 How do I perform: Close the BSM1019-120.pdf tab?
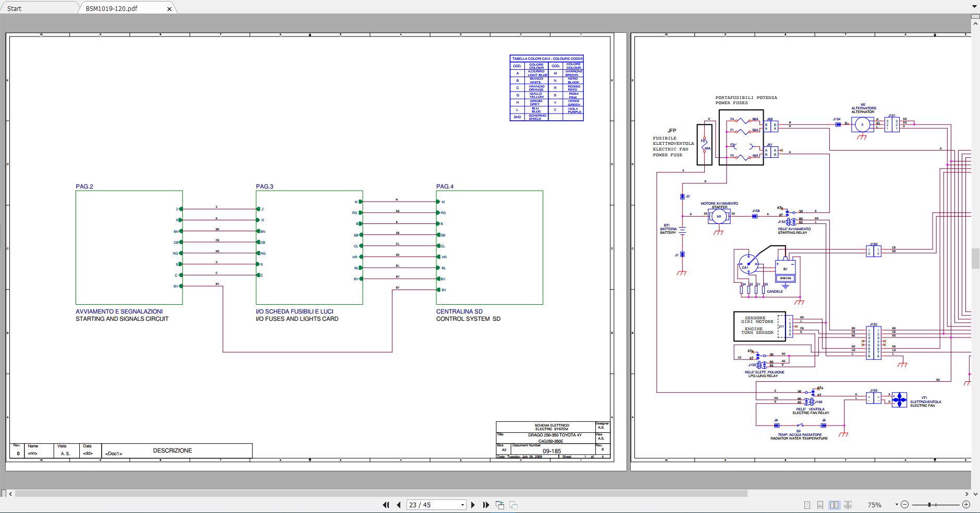(169, 9)
